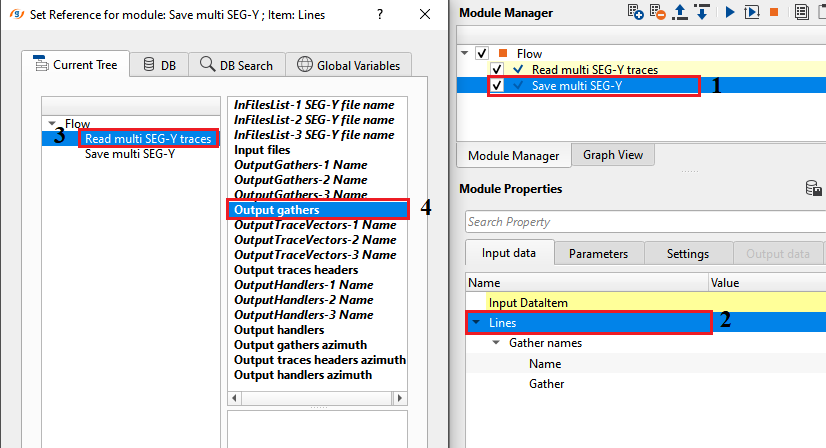826x448 pixels.
Task: Click the database save icon in Module Properties
Action: [814, 189]
